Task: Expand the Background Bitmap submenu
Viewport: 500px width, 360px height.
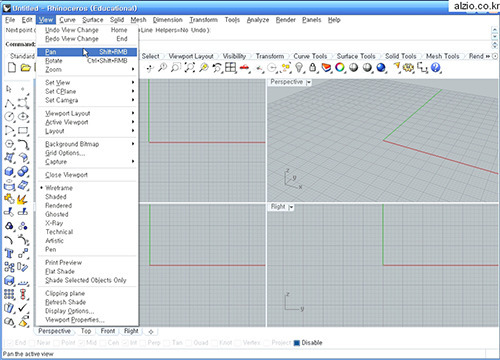Action: point(87,144)
